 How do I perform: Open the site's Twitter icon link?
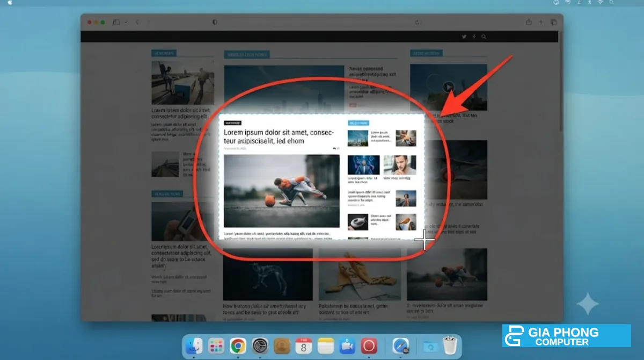(x=464, y=37)
